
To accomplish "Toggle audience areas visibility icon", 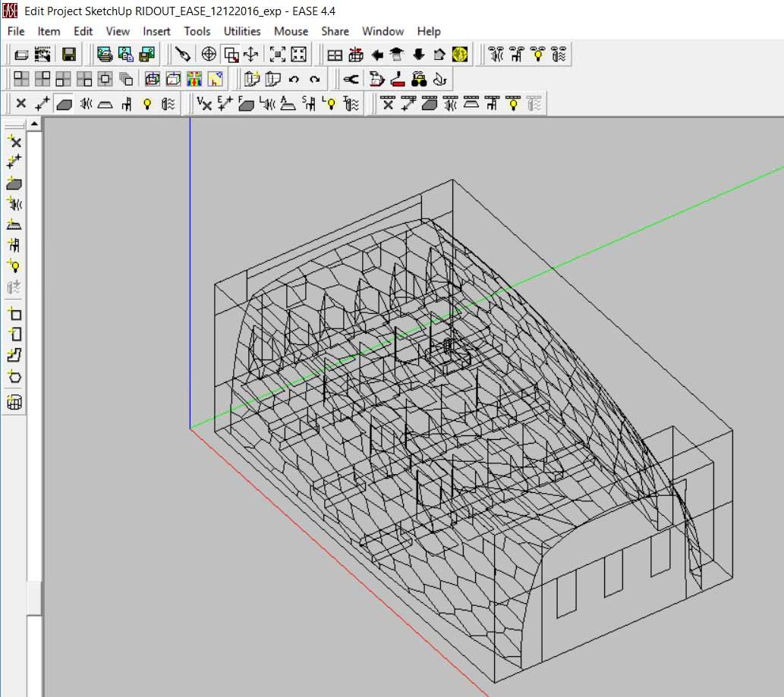I will 105,103.
